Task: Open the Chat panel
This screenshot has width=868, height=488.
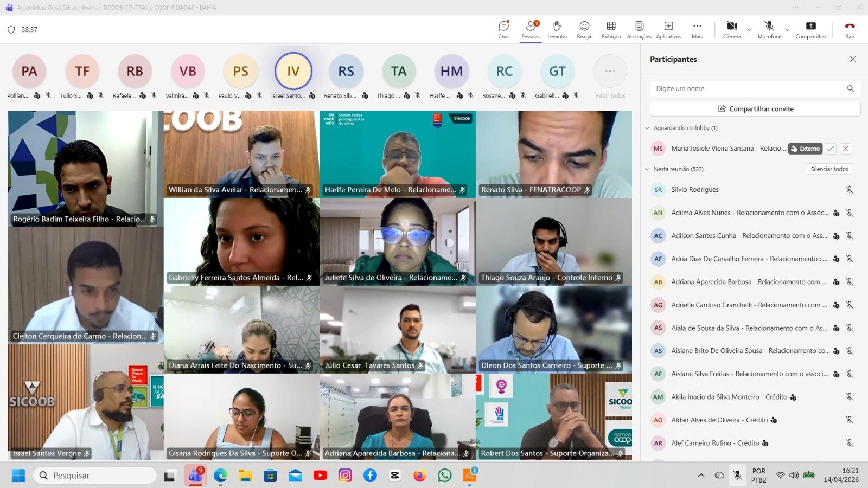Action: [x=503, y=29]
